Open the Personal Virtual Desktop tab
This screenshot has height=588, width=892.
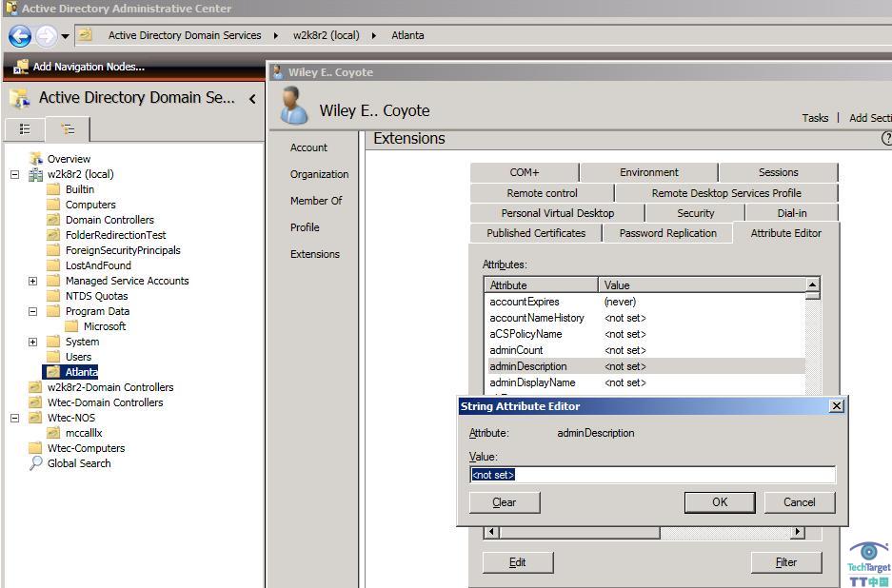(558, 213)
